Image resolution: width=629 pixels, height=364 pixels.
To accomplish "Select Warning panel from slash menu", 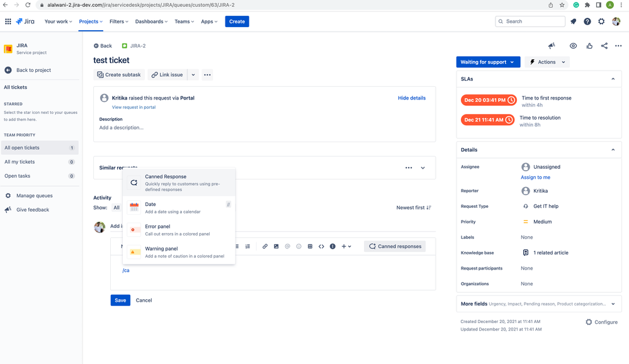I will pos(179,252).
